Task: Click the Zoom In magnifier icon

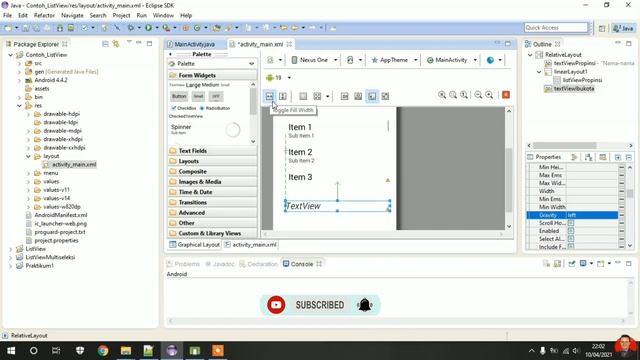Action: tap(489, 95)
